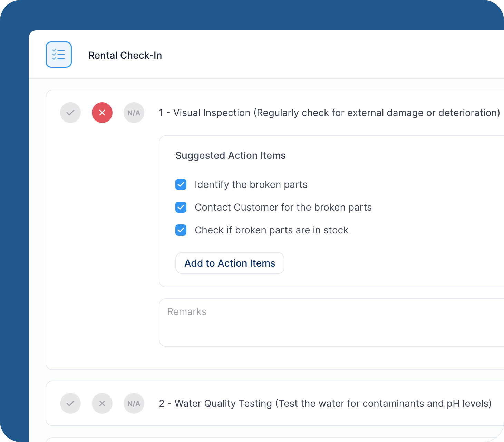Viewport: 504px width, 442px height.
Task: Uncheck Identify the broken parts
Action: pyautogui.click(x=181, y=184)
